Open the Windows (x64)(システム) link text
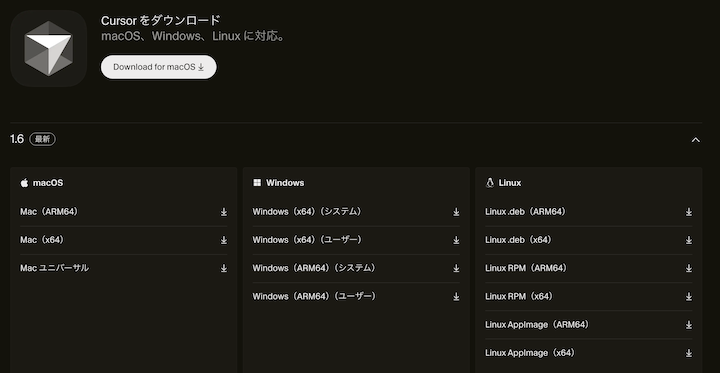Screen dimensions: 720x373 307,212
